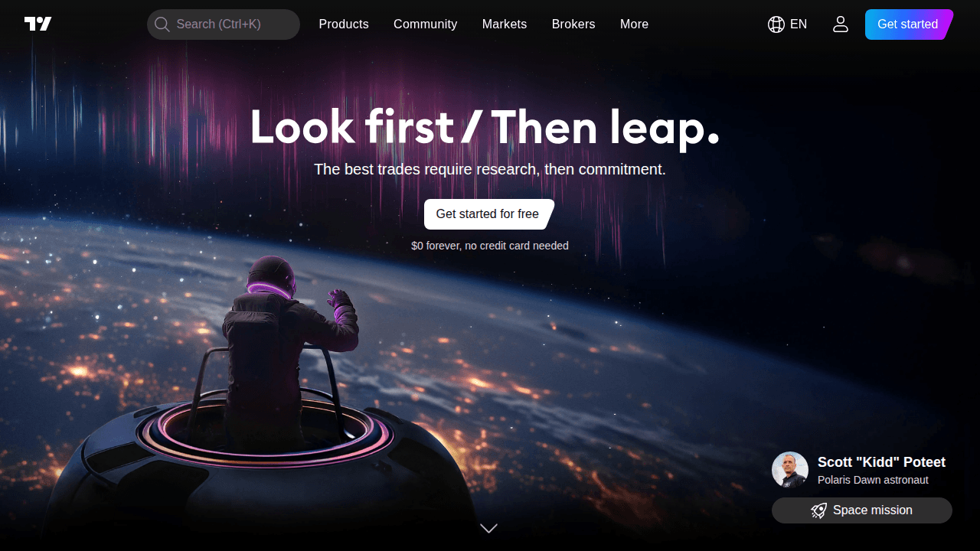Open the user profile icon
The height and width of the screenshot is (551, 980).
click(x=841, y=24)
